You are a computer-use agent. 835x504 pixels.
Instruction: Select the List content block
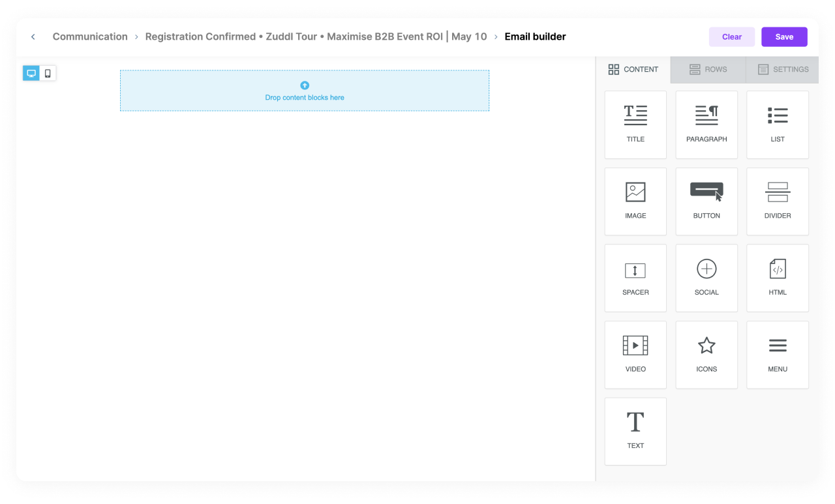(778, 125)
